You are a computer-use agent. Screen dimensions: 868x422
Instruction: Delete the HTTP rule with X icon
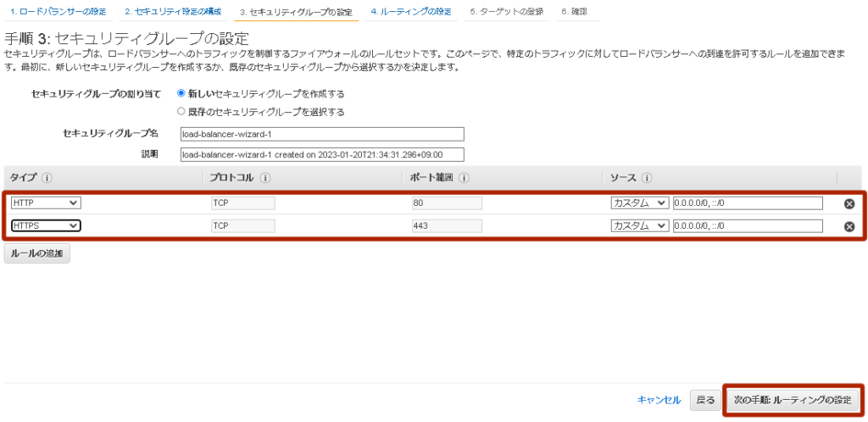pyautogui.click(x=849, y=204)
